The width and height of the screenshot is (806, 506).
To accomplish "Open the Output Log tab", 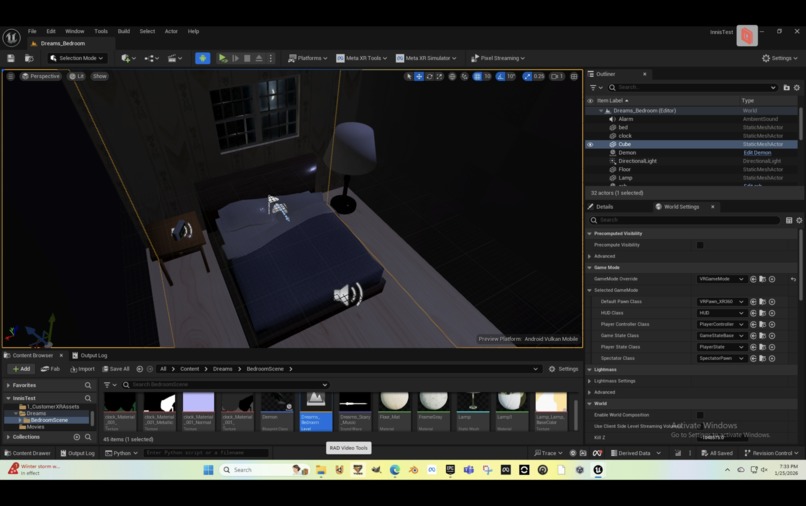I will click(x=90, y=355).
